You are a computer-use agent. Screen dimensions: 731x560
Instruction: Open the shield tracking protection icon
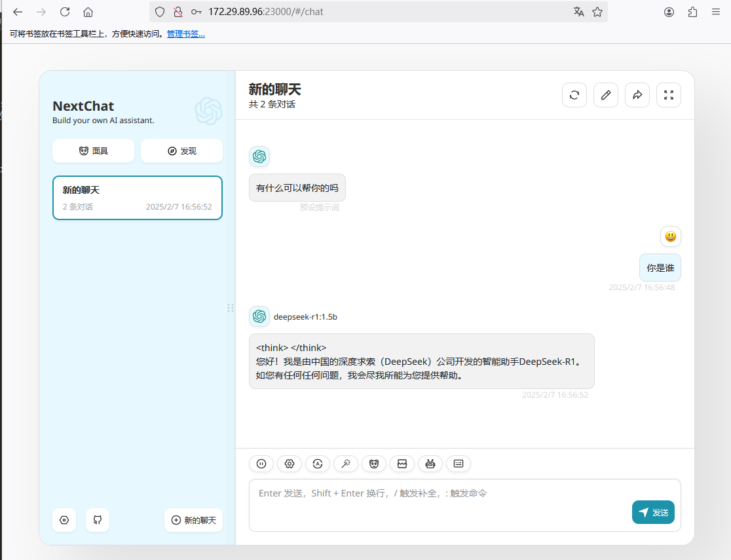coord(160,12)
